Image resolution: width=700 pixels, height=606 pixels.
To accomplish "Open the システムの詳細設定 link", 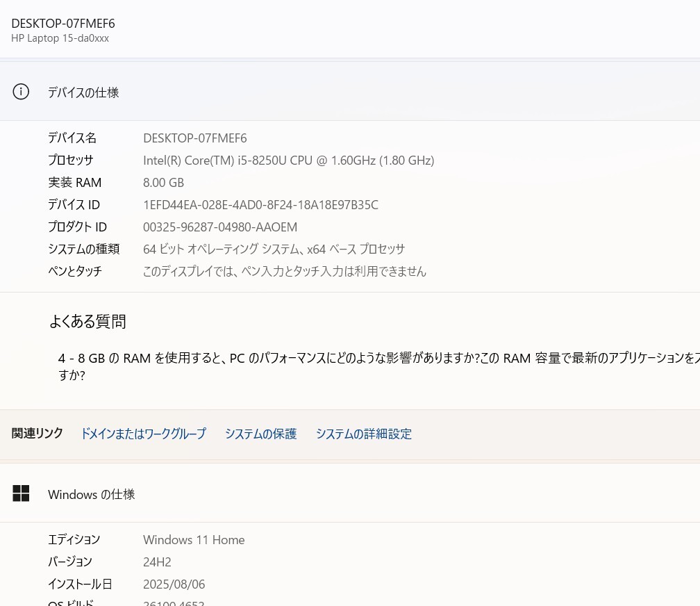I will click(364, 434).
